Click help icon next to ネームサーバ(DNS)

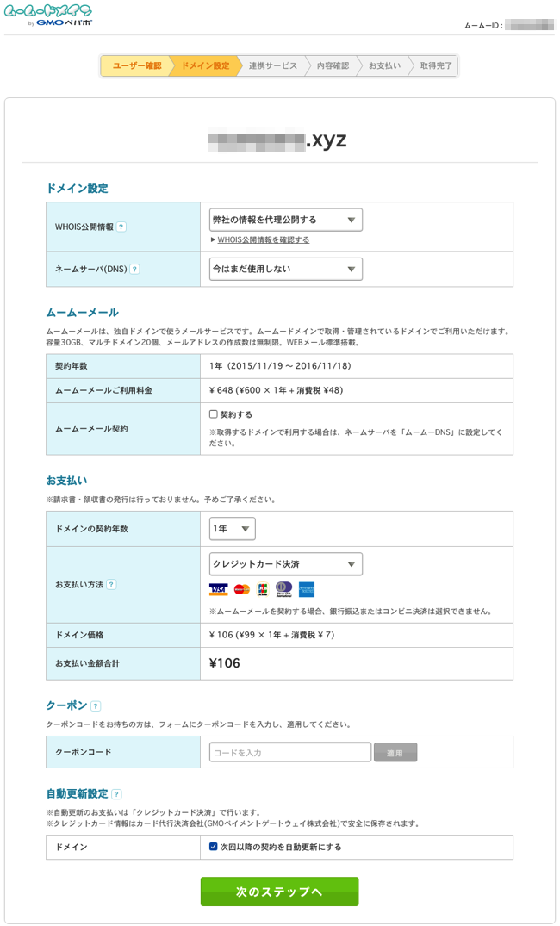point(134,270)
